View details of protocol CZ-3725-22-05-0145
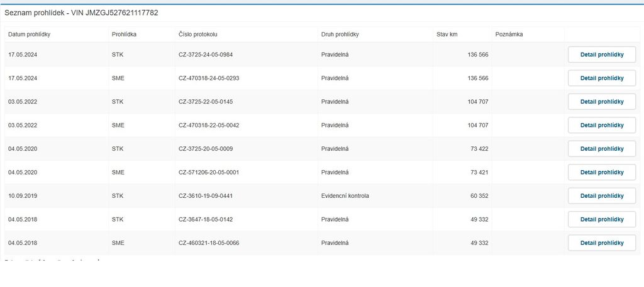Viewport: 644px width, 287px height. (601, 102)
